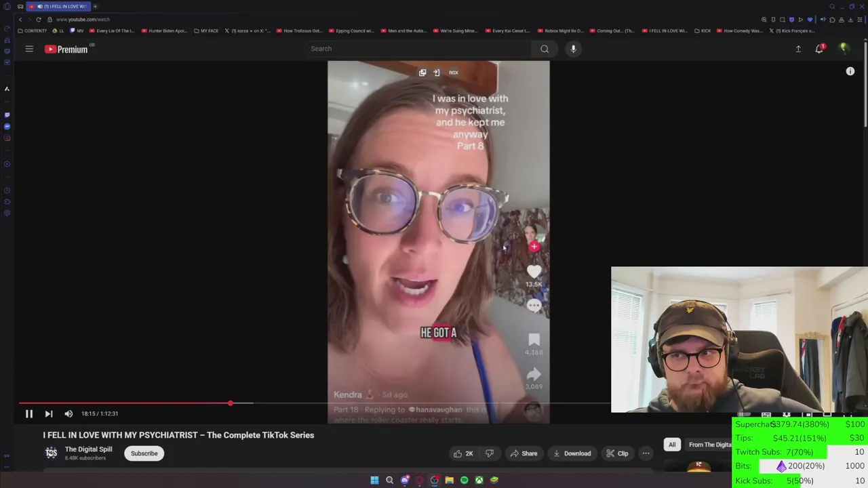
Task: Open more actions three-dot menu
Action: tap(646, 453)
